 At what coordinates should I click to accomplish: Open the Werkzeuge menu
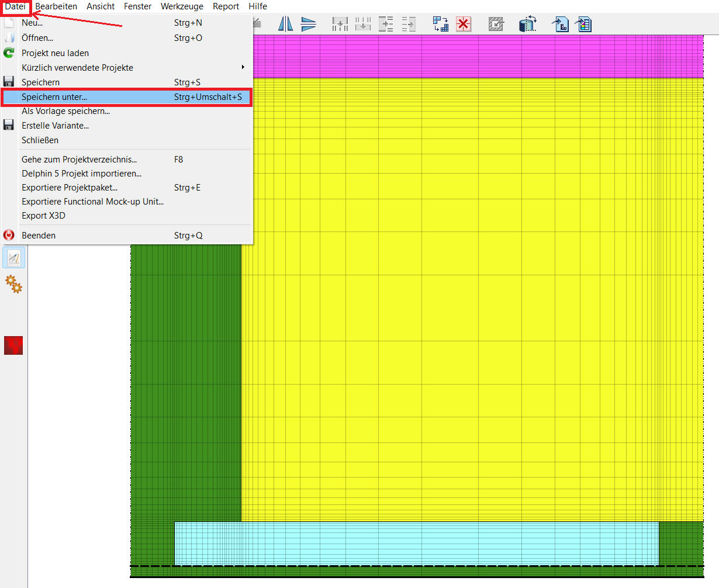click(182, 6)
